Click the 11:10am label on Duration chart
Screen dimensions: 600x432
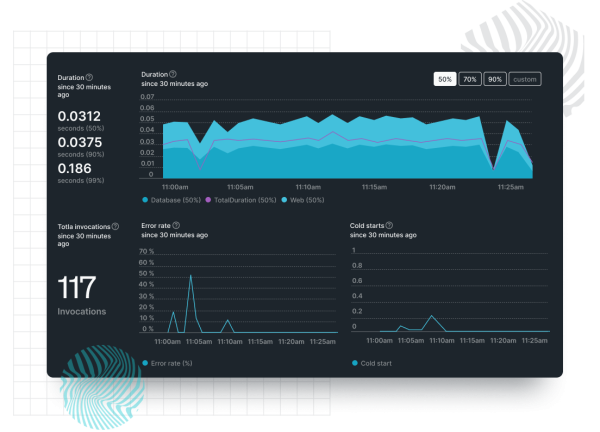(x=309, y=187)
